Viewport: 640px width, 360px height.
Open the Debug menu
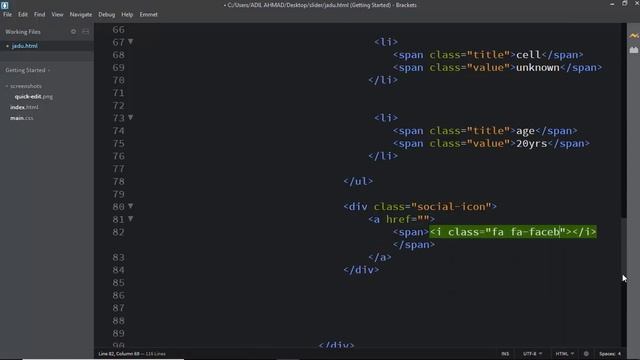pos(107,14)
